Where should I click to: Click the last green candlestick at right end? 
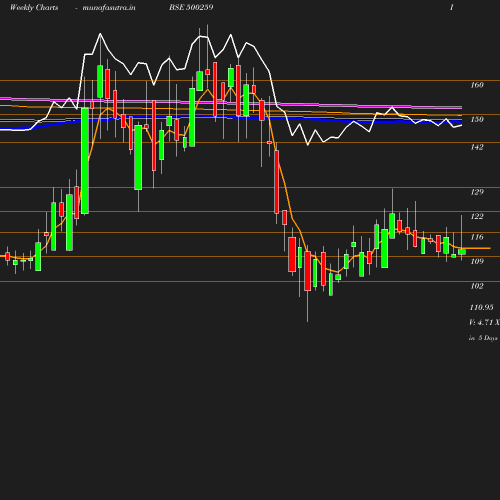[462, 252]
